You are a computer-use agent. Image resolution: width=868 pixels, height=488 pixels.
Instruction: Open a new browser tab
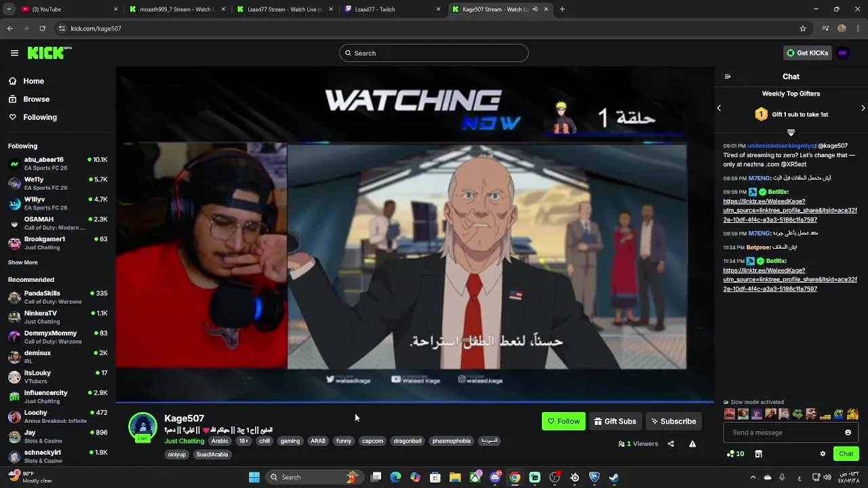coord(562,9)
